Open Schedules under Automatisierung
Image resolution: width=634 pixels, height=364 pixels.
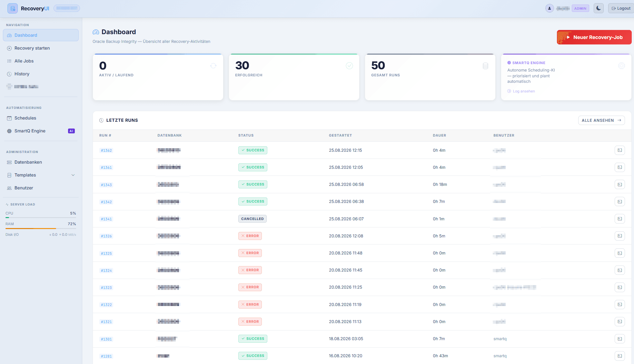(x=41, y=118)
